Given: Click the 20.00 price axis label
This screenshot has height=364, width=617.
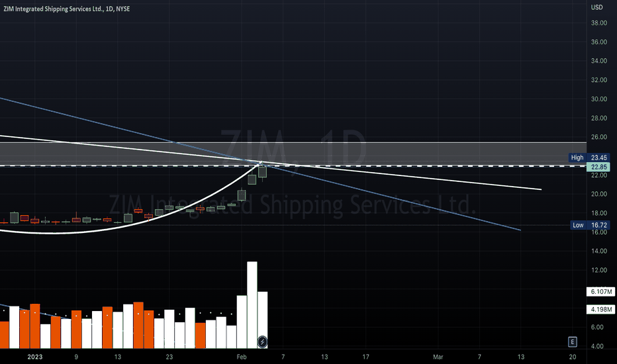Looking at the screenshot, I should [x=598, y=194].
